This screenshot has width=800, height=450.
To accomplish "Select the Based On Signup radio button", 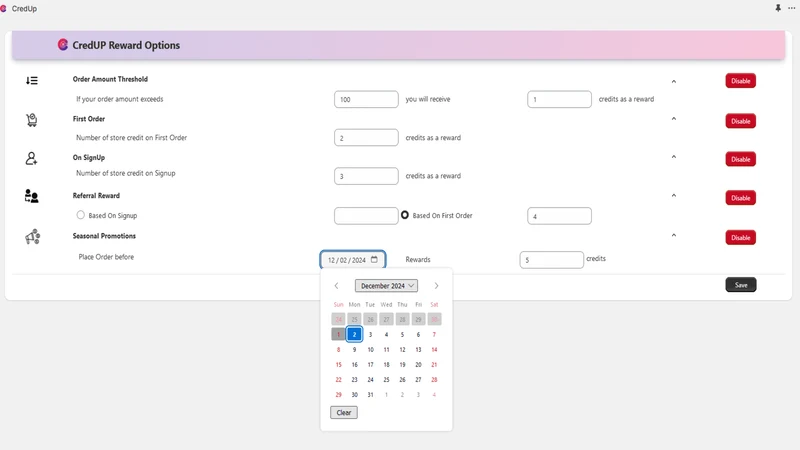I will pos(81,215).
